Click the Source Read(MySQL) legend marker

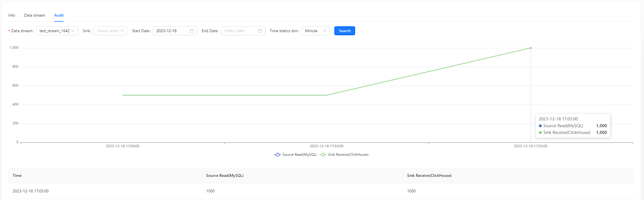click(277, 155)
